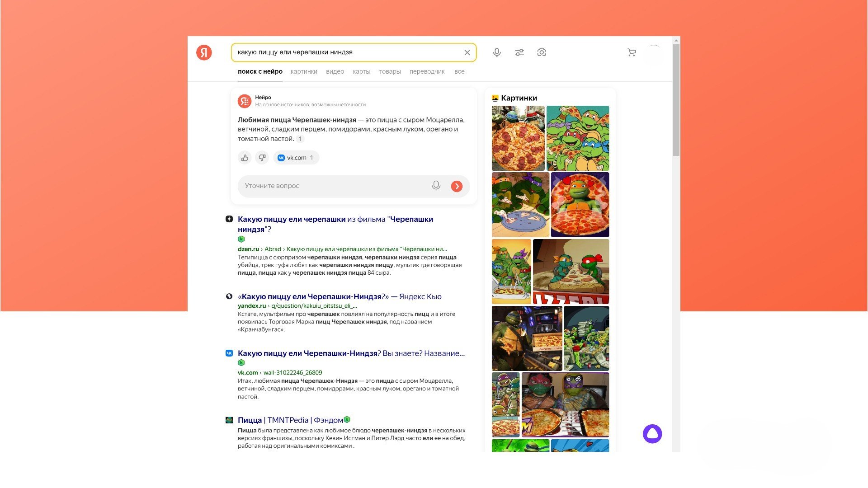Open the shopping cart icon
Screen dimensions: 868x488
tap(632, 52)
